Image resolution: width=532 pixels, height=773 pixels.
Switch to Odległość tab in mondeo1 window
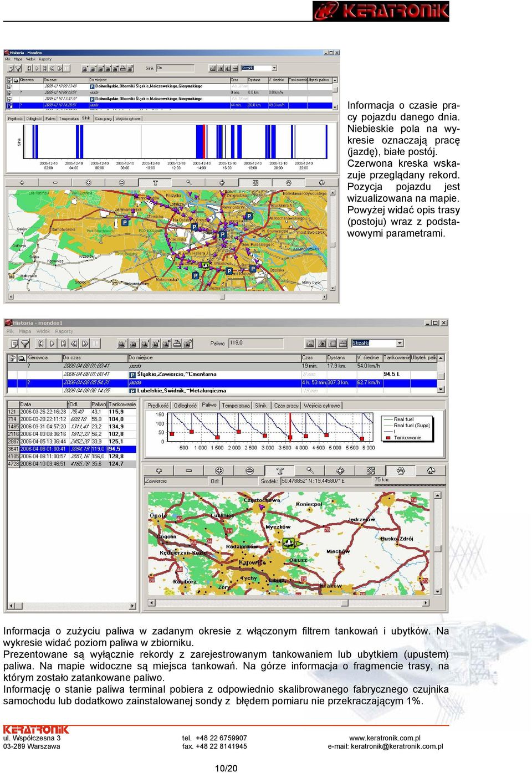click(185, 406)
